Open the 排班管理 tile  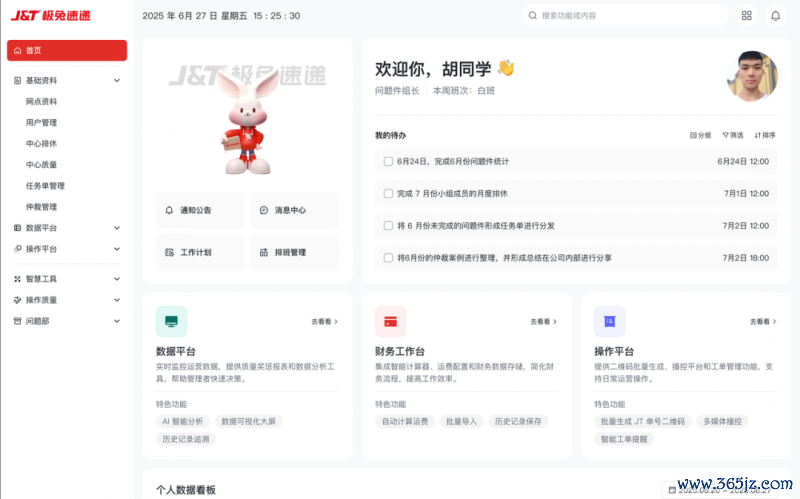(295, 253)
